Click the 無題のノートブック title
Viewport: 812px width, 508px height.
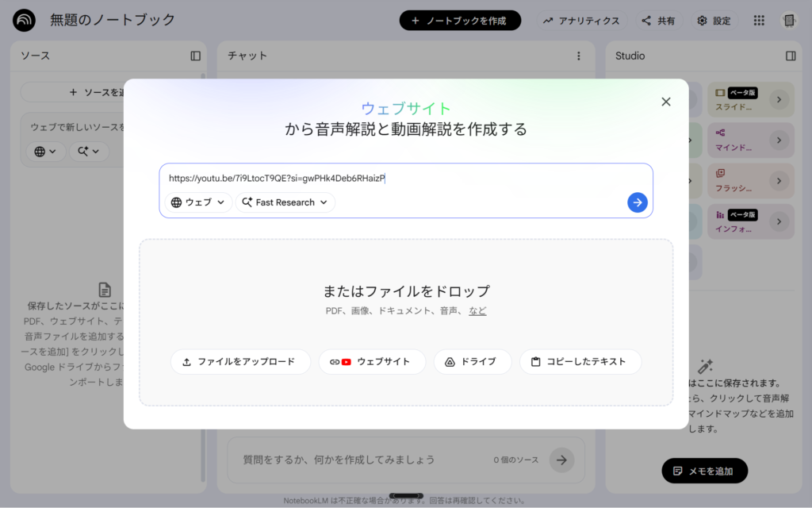pos(113,20)
